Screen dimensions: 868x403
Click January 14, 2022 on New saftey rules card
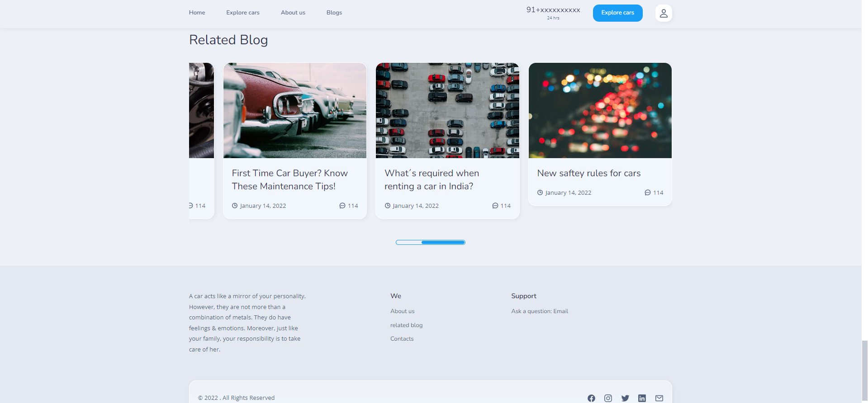point(568,192)
